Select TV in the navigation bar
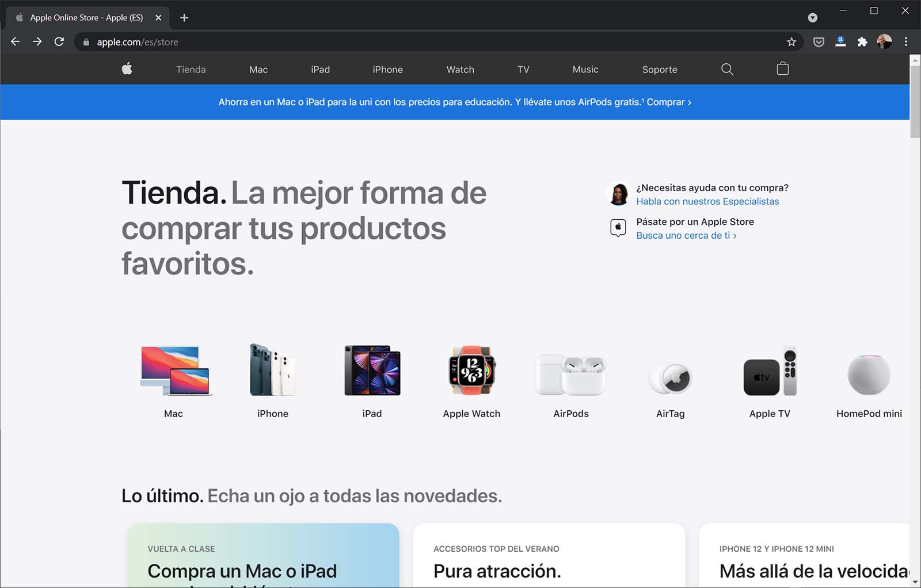Image resolution: width=921 pixels, height=588 pixels. coord(523,70)
